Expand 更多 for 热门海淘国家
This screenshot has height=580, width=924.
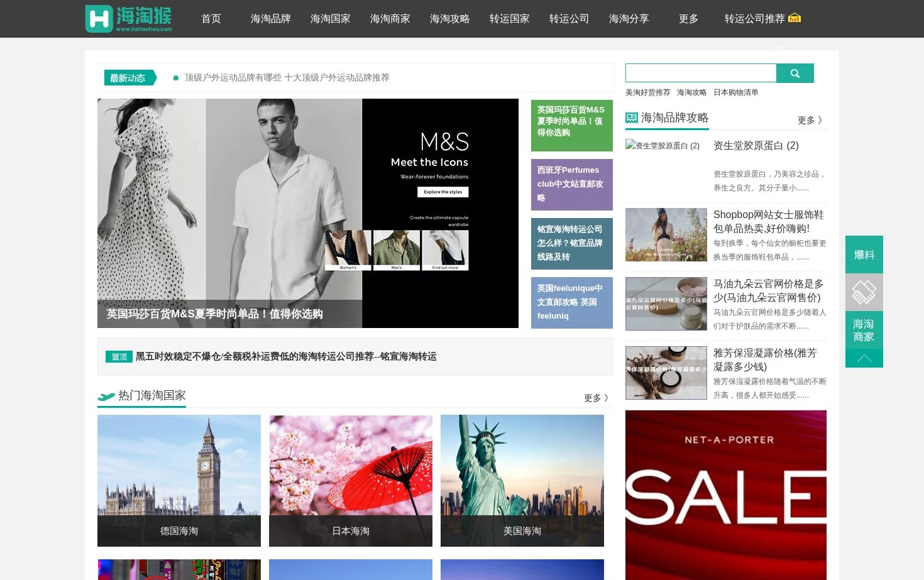click(x=596, y=398)
